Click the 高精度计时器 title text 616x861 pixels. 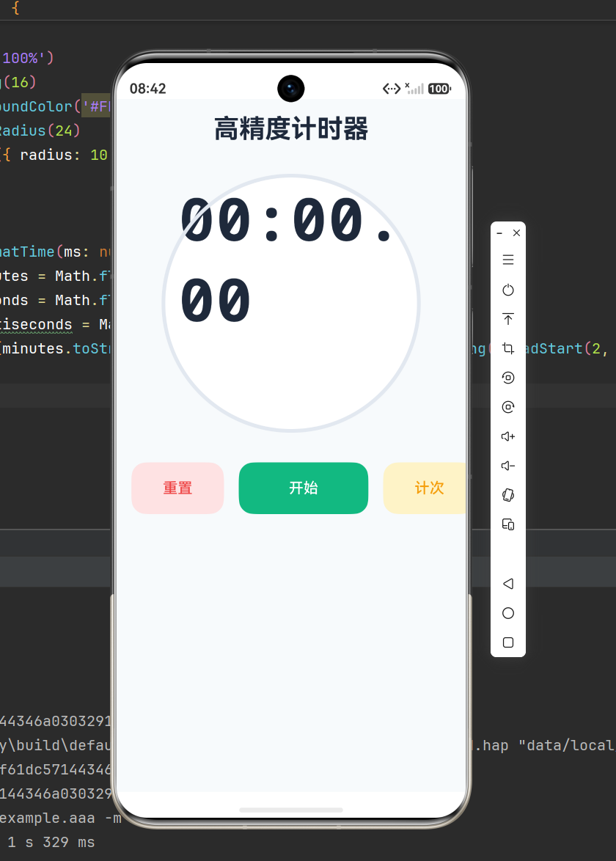291,129
